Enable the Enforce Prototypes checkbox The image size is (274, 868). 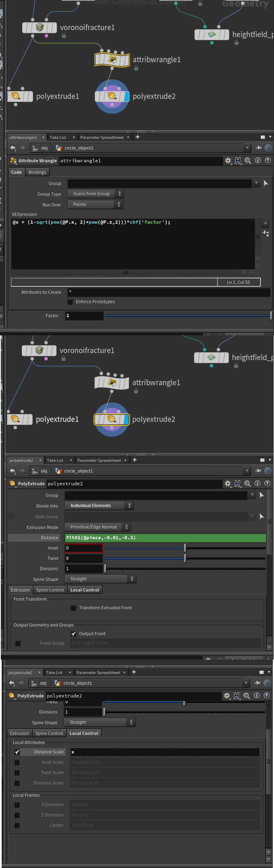pos(70,302)
